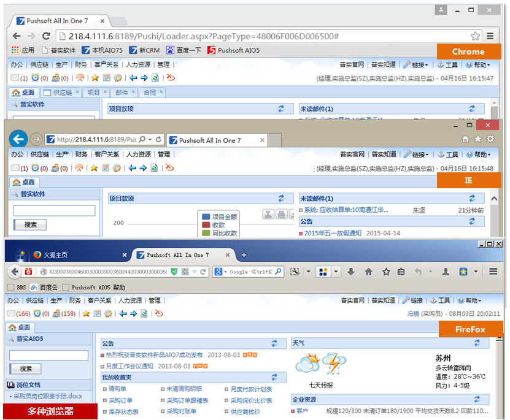Screen dimensions: 510x420
Task: Open the 2015年五一放假通知 announcement link
Action: (333, 233)
